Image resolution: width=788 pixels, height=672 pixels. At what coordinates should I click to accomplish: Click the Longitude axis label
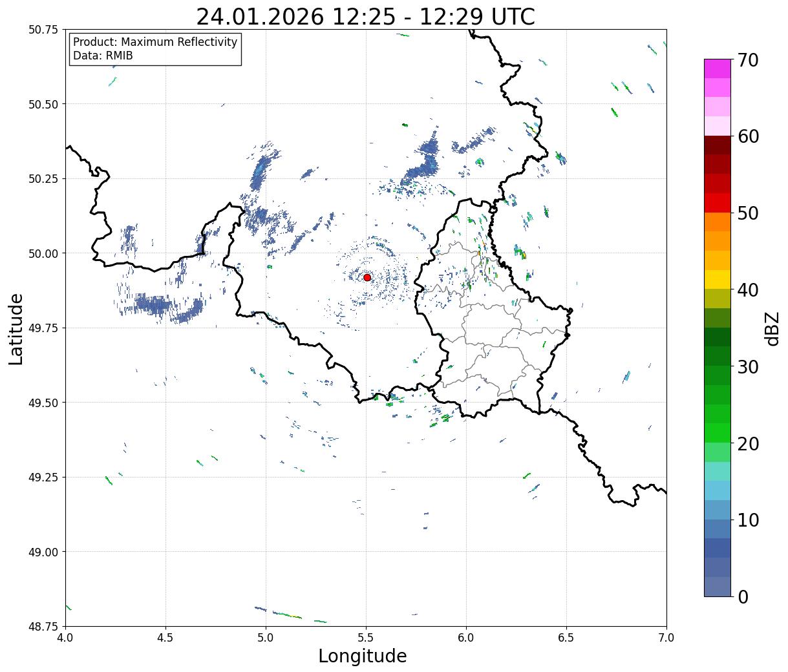point(363,656)
